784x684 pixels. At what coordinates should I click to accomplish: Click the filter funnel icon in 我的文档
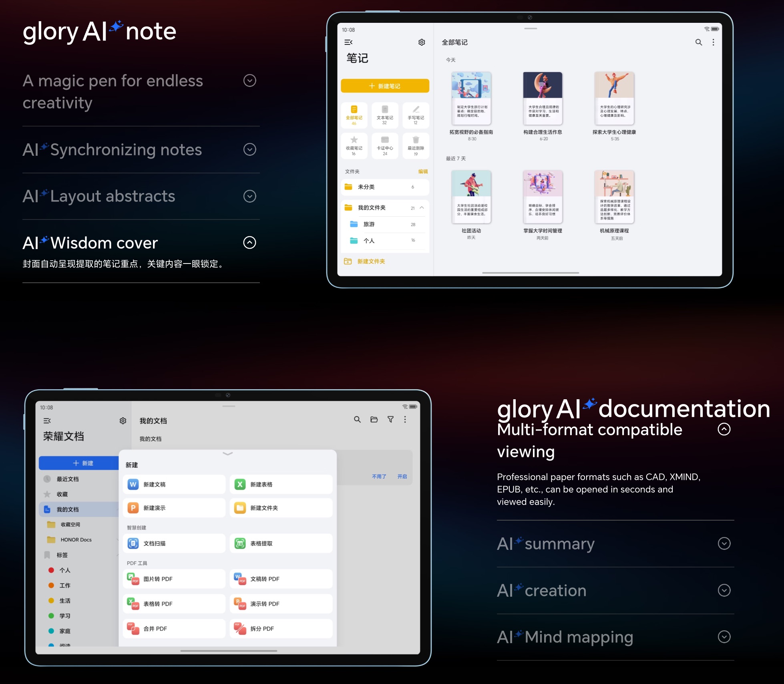(x=390, y=419)
